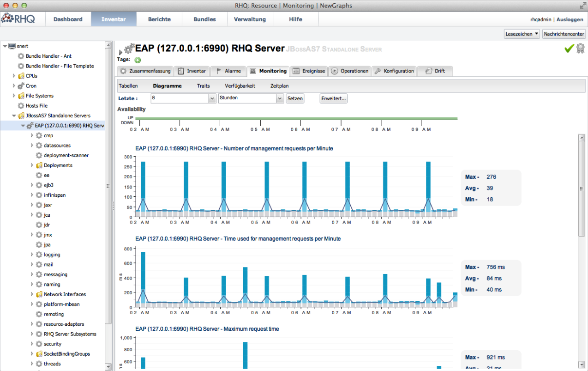This screenshot has width=588, height=371.
Task: Click the green add tag plus icon
Action: click(x=138, y=60)
